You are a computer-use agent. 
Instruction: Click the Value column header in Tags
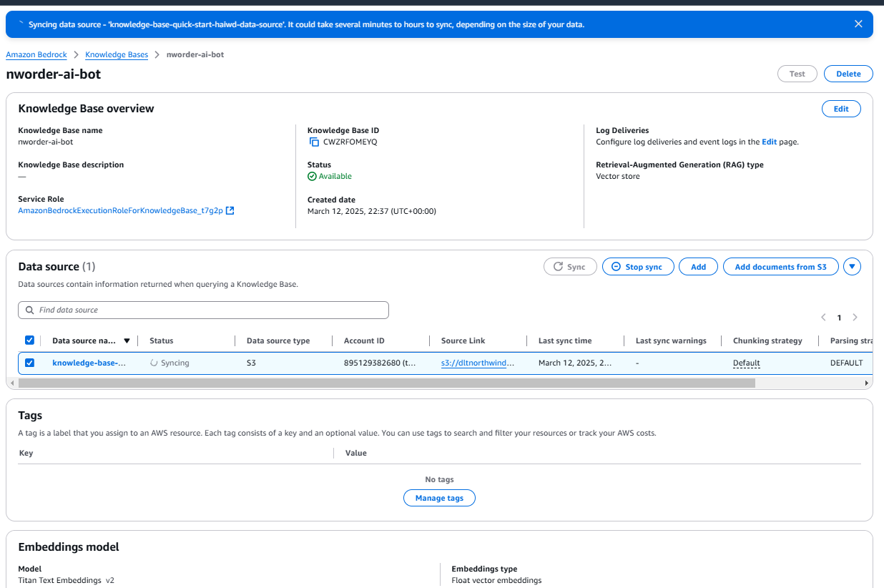pyautogui.click(x=356, y=453)
